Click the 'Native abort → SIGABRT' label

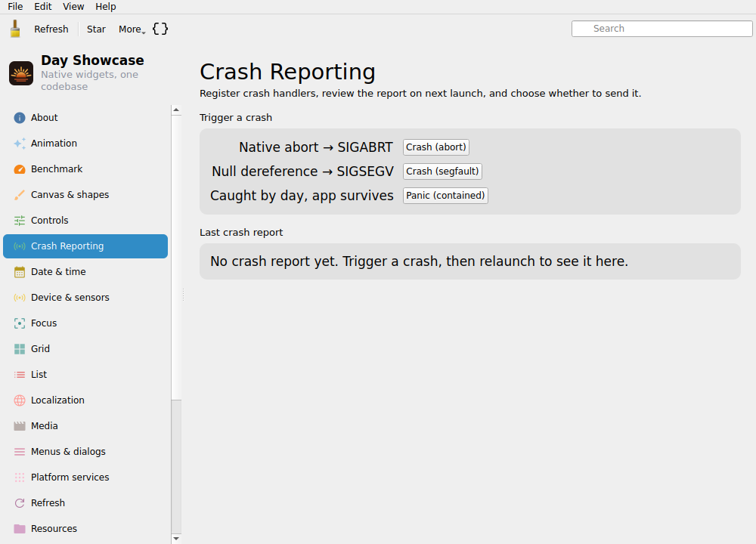316,147
